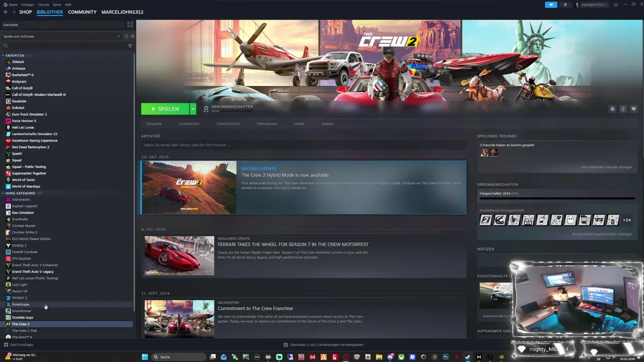This screenshot has width=644, height=362.
Task: Open the Hilfe menu
Action: tap(68, 5)
